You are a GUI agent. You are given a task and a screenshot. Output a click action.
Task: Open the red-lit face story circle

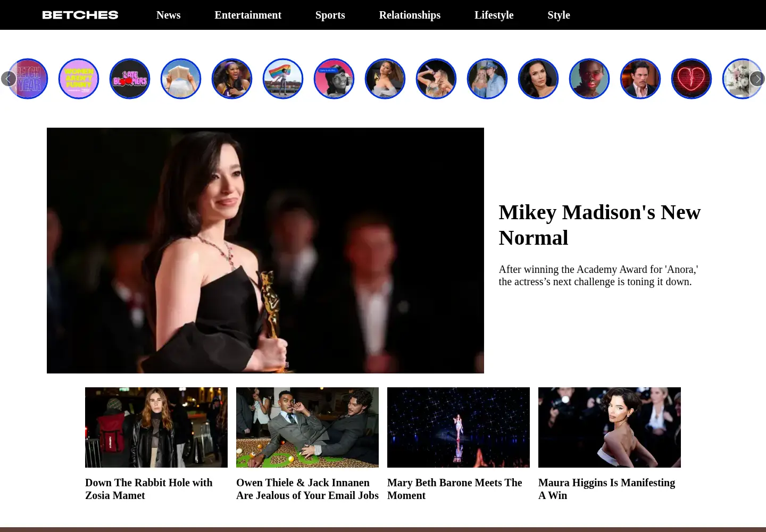[x=589, y=79]
